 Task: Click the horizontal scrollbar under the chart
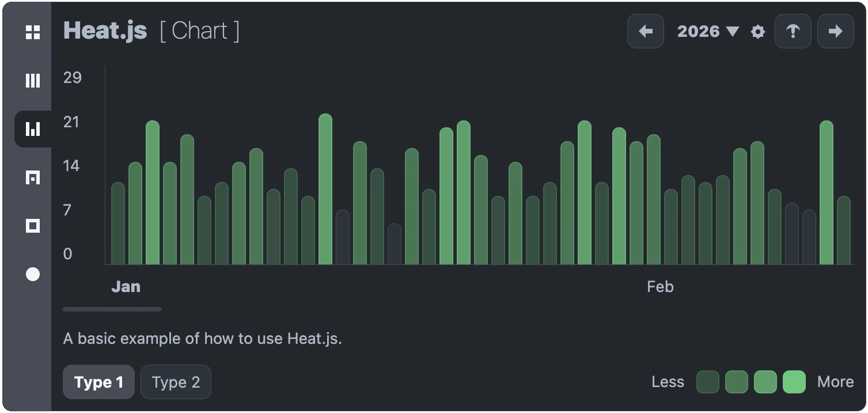point(112,309)
